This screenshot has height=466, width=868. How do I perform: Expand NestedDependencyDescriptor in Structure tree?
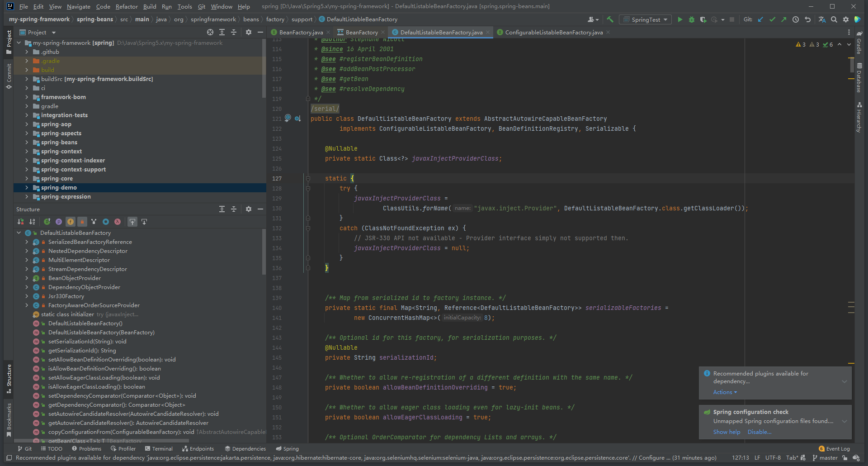pos(27,251)
